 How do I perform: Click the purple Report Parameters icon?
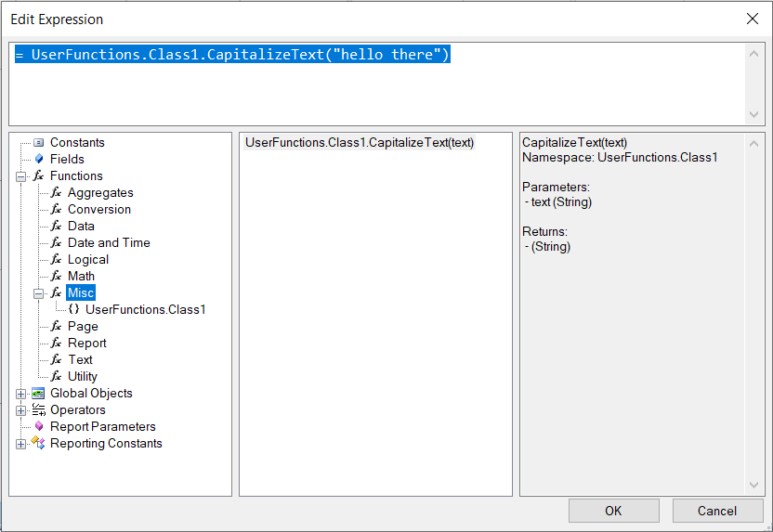tap(39, 426)
